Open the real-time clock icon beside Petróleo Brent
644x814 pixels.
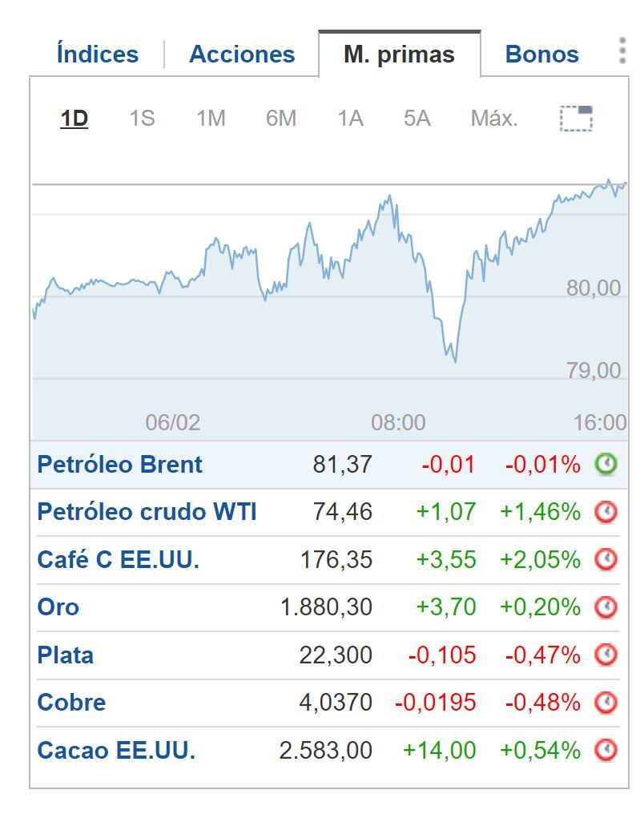click(x=605, y=463)
